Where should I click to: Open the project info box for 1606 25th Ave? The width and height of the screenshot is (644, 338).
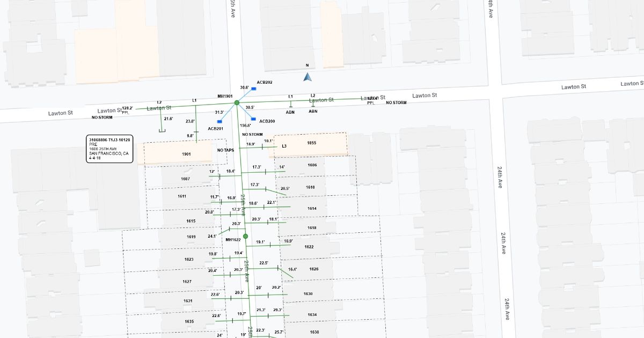click(x=109, y=149)
